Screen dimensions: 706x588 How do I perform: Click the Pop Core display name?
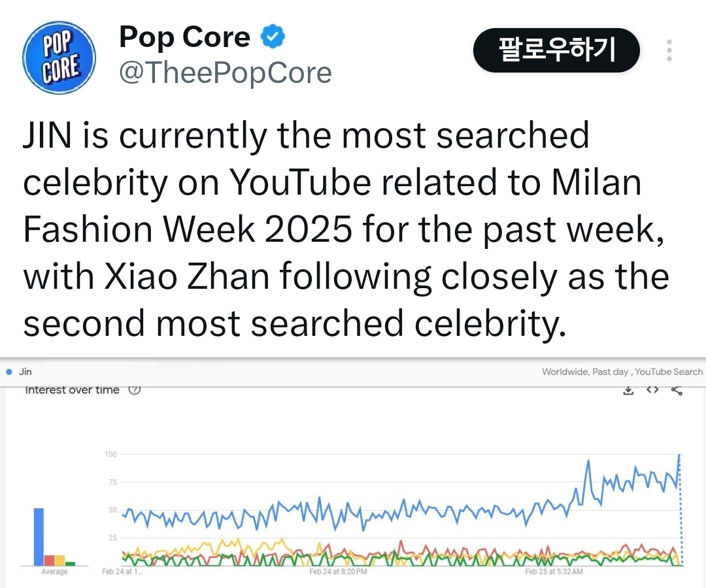pos(184,37)
